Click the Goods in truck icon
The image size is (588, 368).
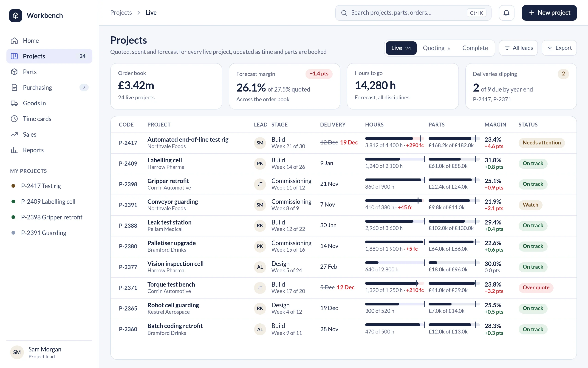coord(14,103)
